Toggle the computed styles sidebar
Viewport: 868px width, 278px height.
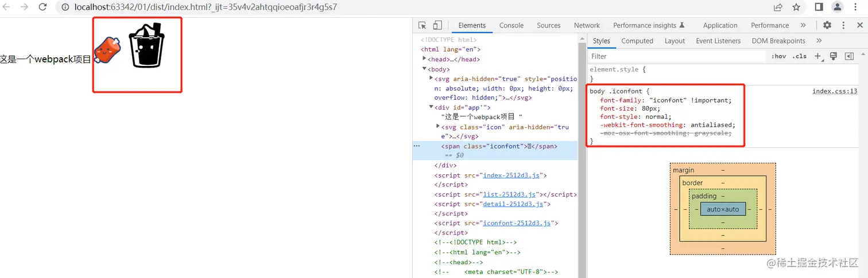point(849,56)
